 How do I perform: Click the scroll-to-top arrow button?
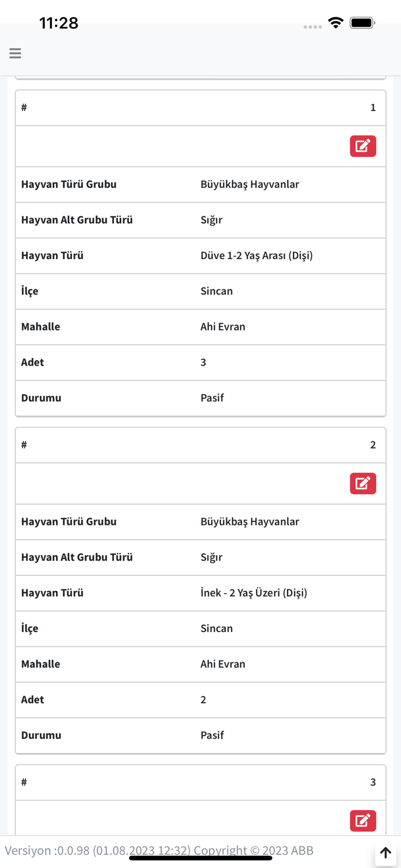385,853
